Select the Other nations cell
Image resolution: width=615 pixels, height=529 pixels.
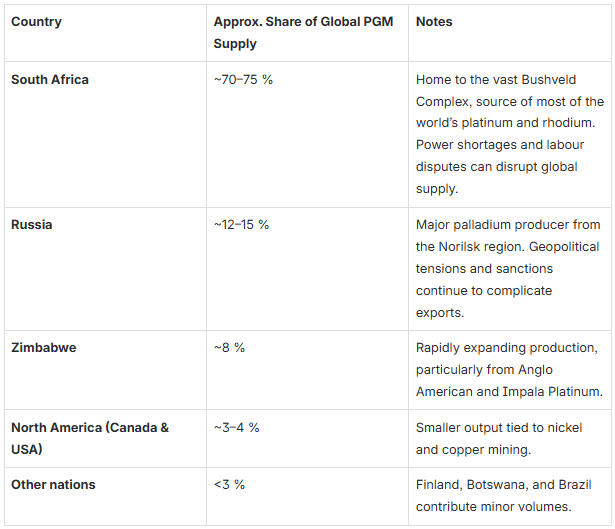[x=53, y=485]
